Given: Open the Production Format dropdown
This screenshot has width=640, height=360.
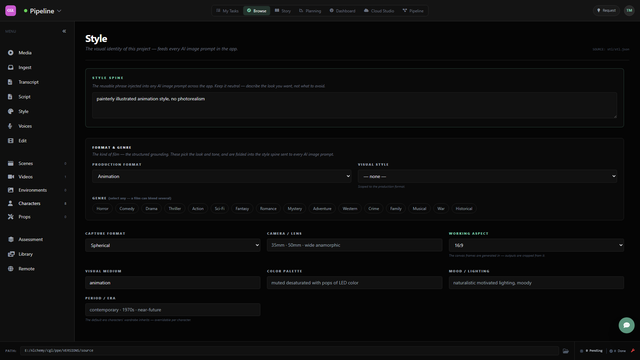Looking at the screenshot, I should 222,176.
